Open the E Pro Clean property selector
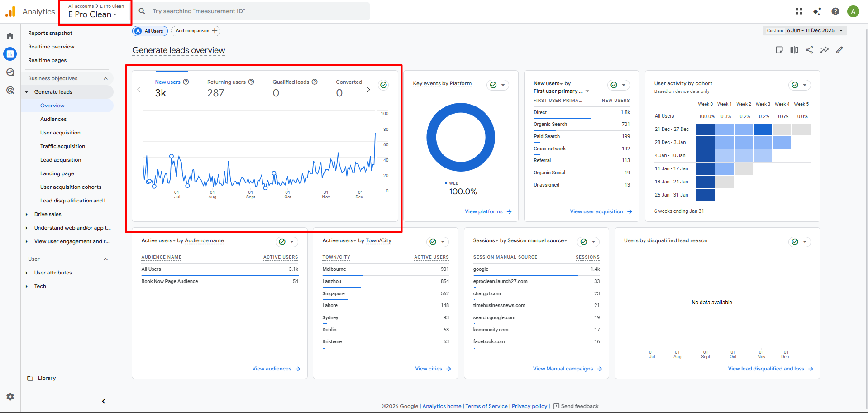Screen dimensions: 868x413 [93, 14]
